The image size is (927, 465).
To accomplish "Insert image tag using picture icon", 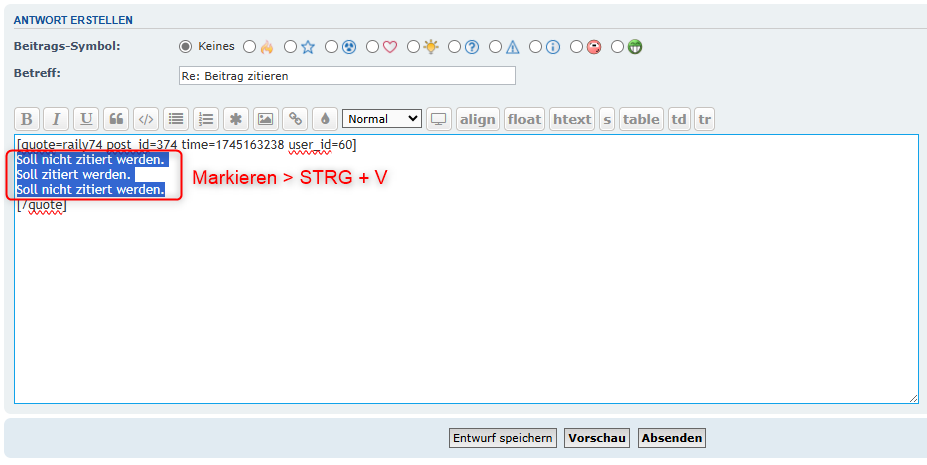I will point(265,119).
